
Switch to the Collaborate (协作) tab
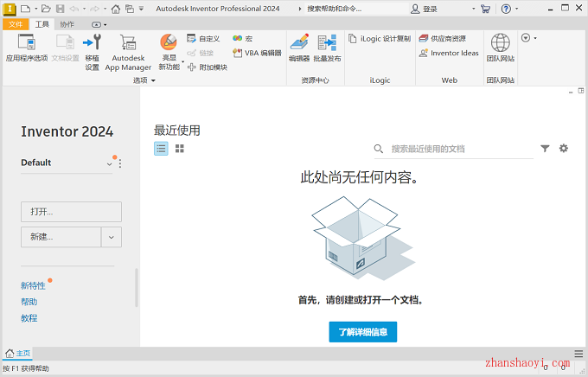pos(67,24)
